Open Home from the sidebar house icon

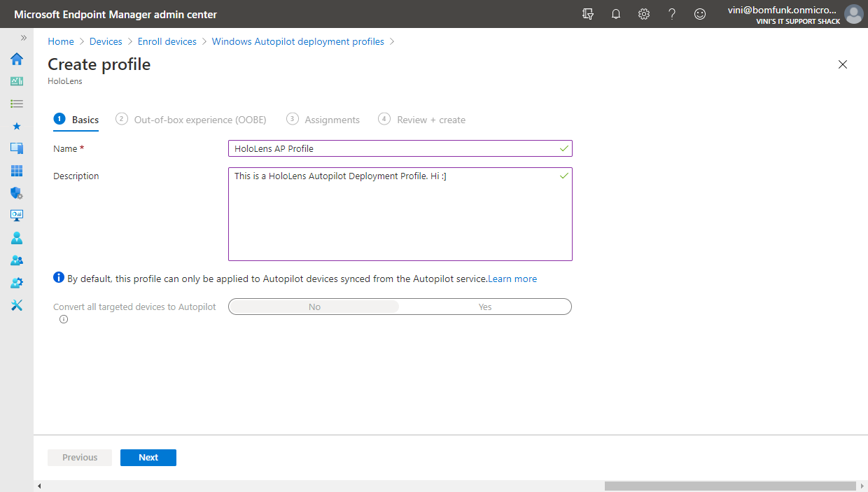pos(17,59)
